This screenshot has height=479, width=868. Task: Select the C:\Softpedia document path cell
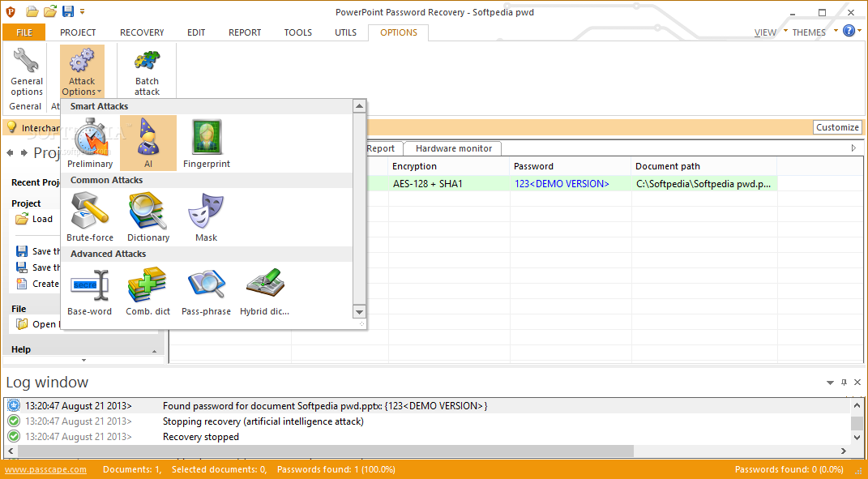point(704,184)
